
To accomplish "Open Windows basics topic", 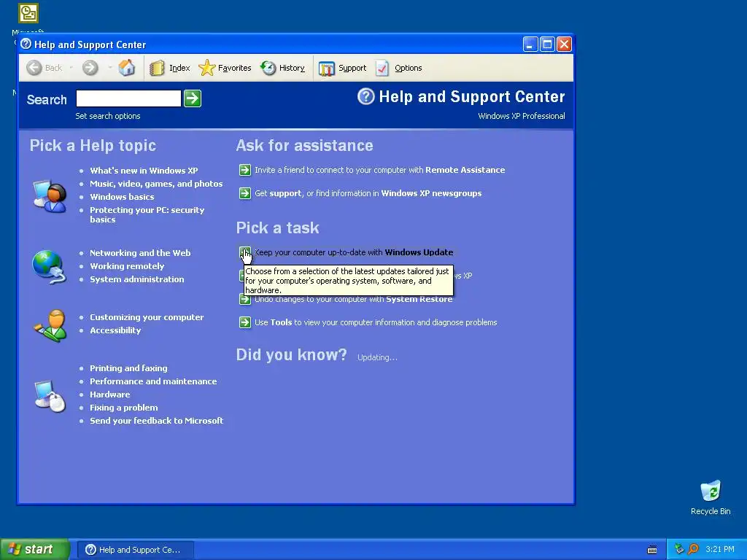I will click(122, 197).
